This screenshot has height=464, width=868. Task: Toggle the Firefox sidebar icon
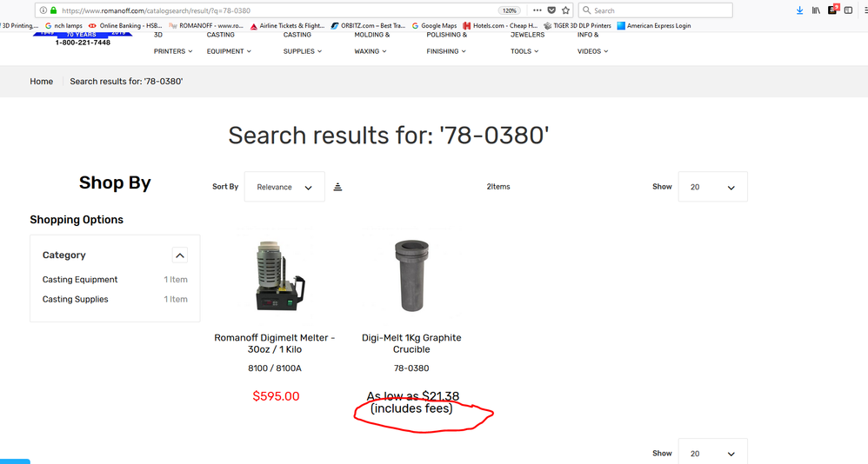point(848,10)
